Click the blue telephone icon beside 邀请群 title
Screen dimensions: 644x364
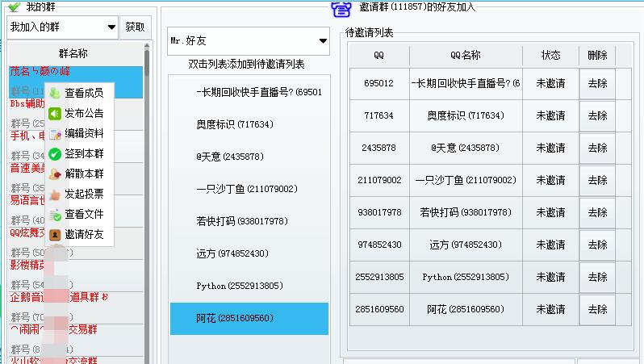(x=341, y=9)
